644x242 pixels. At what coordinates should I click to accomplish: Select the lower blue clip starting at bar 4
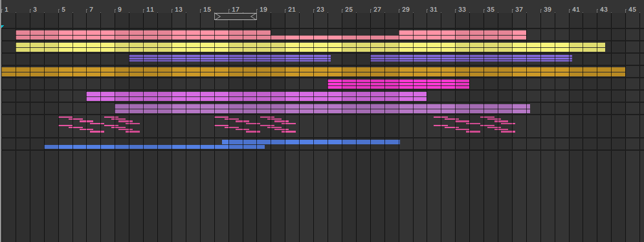point(155,147)
